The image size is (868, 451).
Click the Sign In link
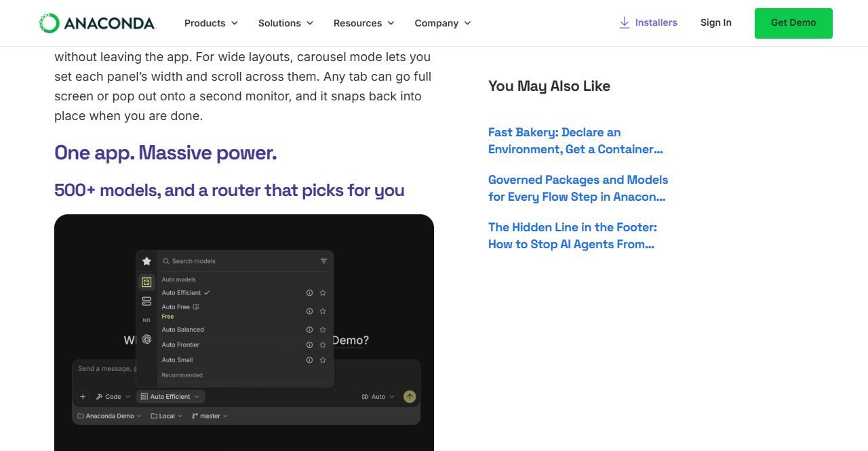716,22
